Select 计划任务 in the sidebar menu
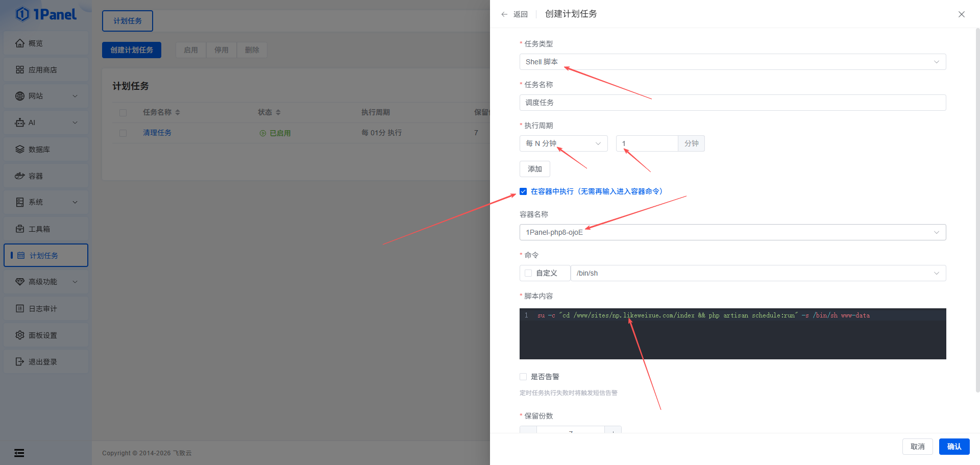Viewport: 980px width, 465px height. [x=44, y=255]
